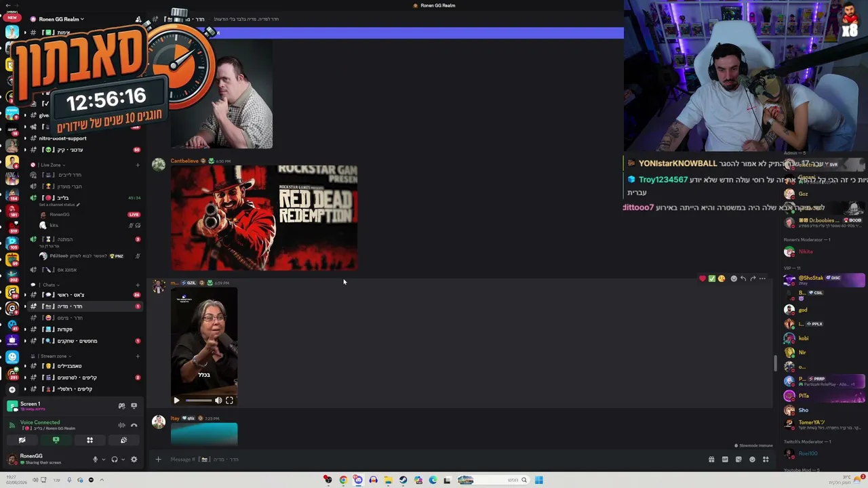
Task: Open the GIF picker
Action: [725, 460]
